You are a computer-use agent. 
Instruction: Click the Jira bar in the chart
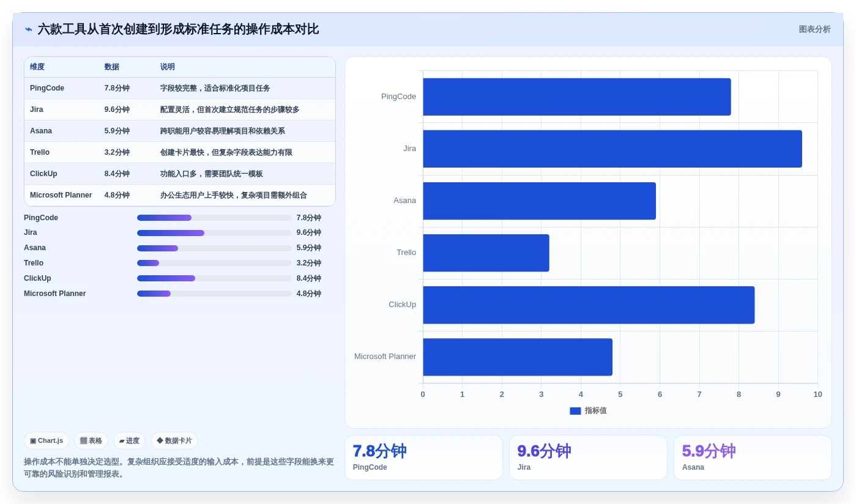click(x=612, y=149)
